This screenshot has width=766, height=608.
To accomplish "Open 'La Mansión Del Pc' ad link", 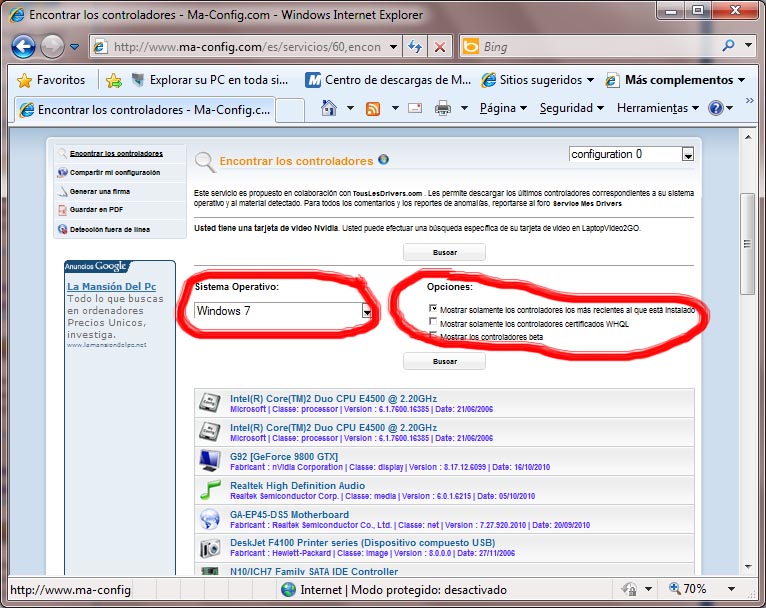I will point(111,287).
